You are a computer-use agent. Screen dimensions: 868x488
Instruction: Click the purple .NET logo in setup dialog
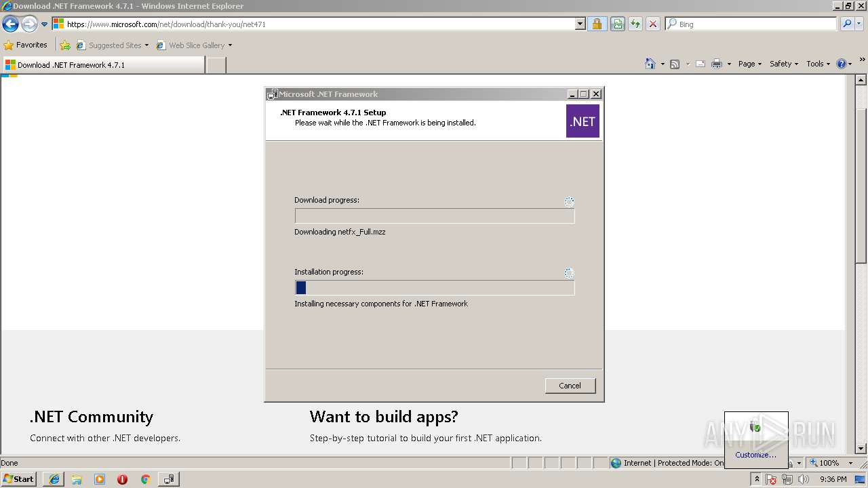click(583, 121)
